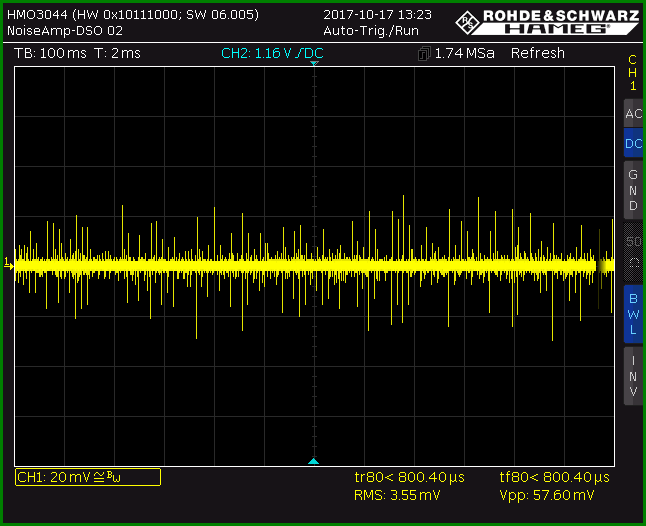Click the T: 2 ms trigger time readout
646x526 pixels.
[x=117, y=53]
